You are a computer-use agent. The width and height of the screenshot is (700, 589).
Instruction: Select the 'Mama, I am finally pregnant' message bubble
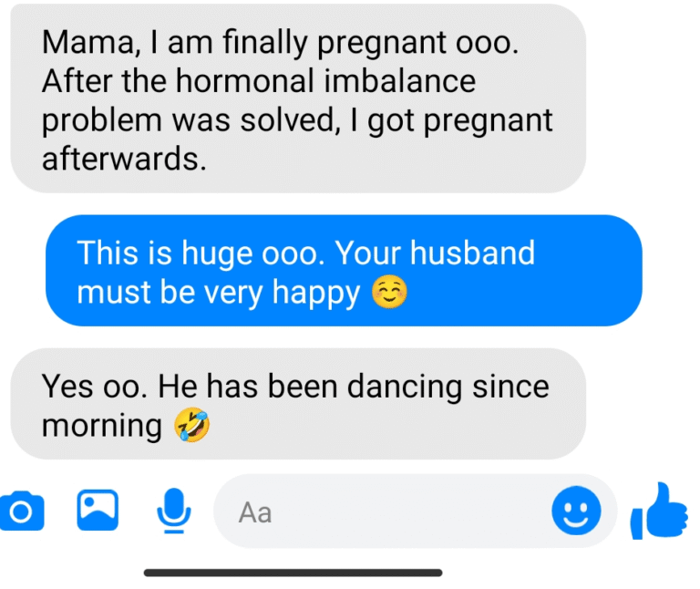tap(298, 98)
